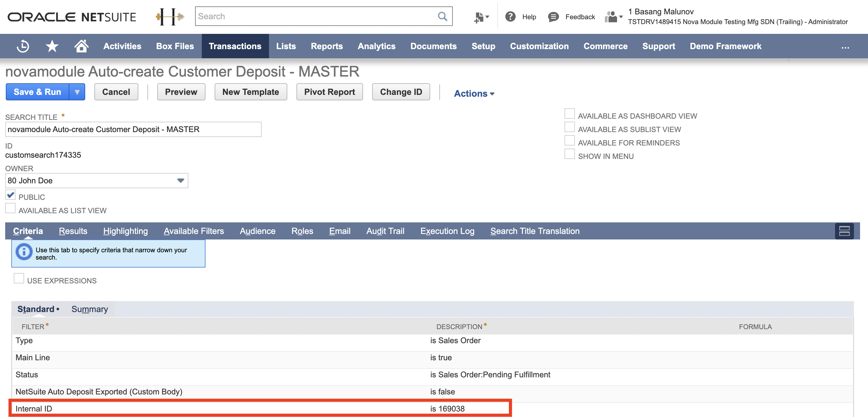
Task: Click the Home icon
Action: point(81,46)
